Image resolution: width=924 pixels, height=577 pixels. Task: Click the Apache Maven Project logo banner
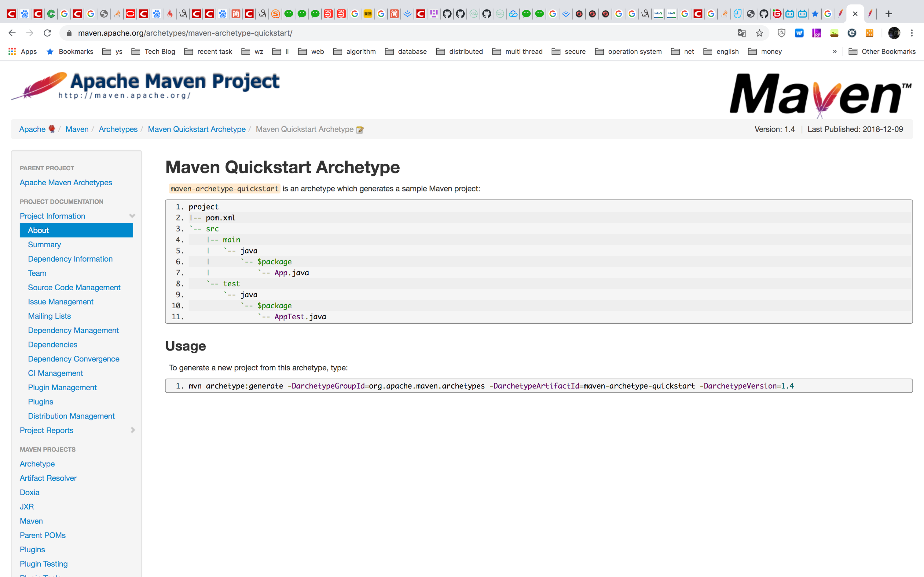point(145,85)
